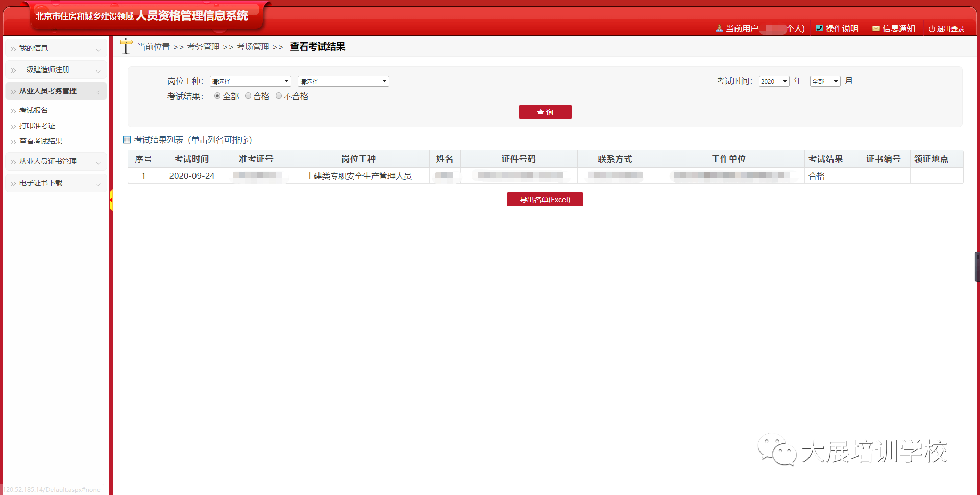The height and width of the screenshot is (495, 980).
Task: Click the table icon beside 考试结果列表
Action: coord(127,139)
